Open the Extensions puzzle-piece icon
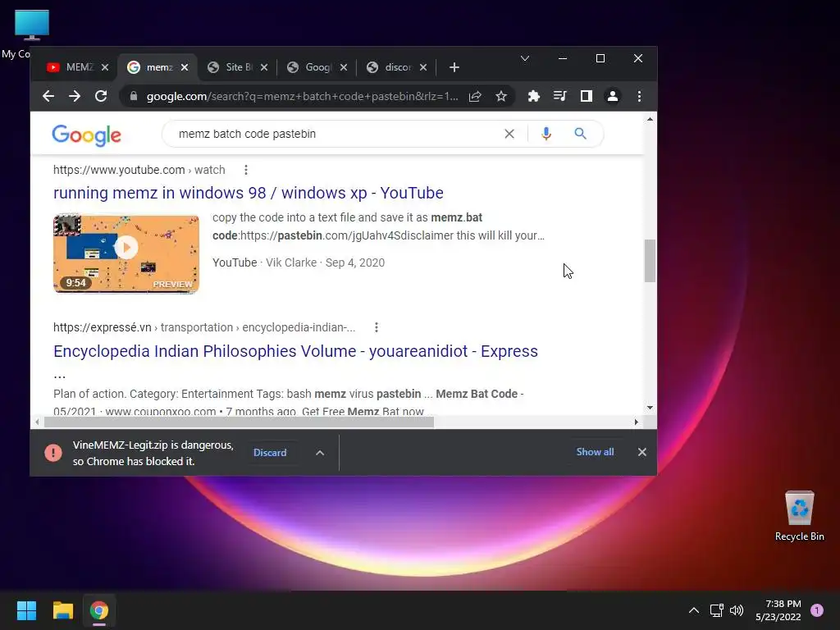The height and width of the screenshot is (630, 840). [533, 97]
